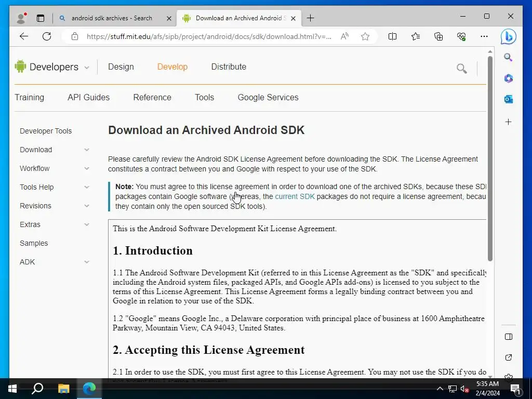
Task: Close the android sdk archives search tab
Action: [169, 18]
